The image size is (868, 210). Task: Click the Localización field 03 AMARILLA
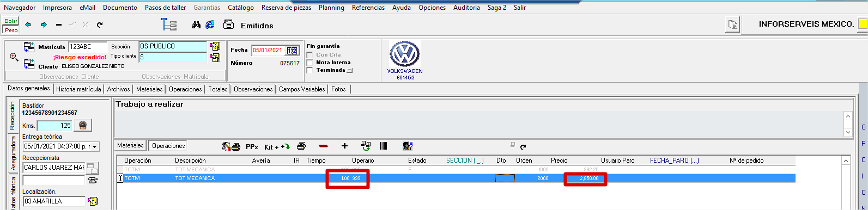[54, 201]
